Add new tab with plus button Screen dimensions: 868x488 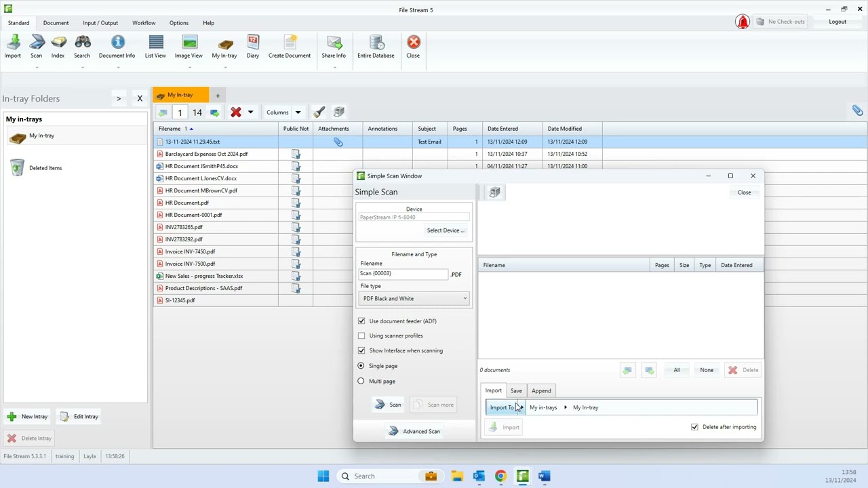[218, 96]
